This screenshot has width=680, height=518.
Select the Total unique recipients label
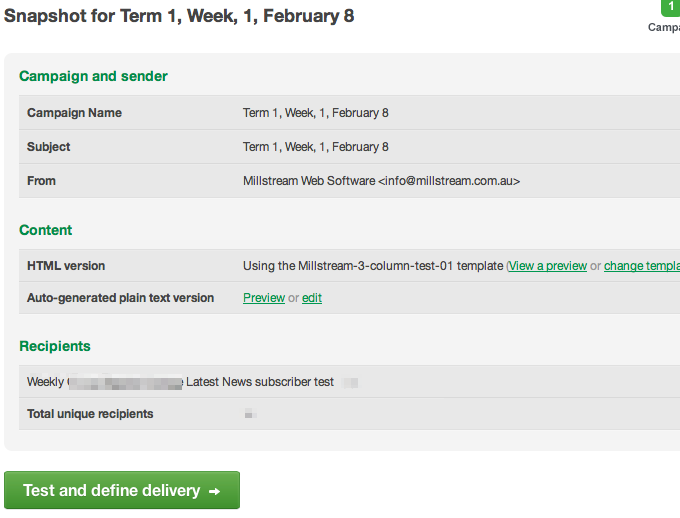[x=90, y=414]
